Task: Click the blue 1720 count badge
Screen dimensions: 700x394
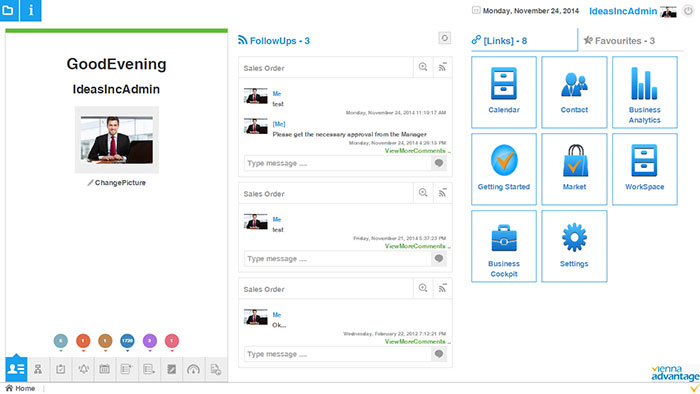Action: pos(127,341)
